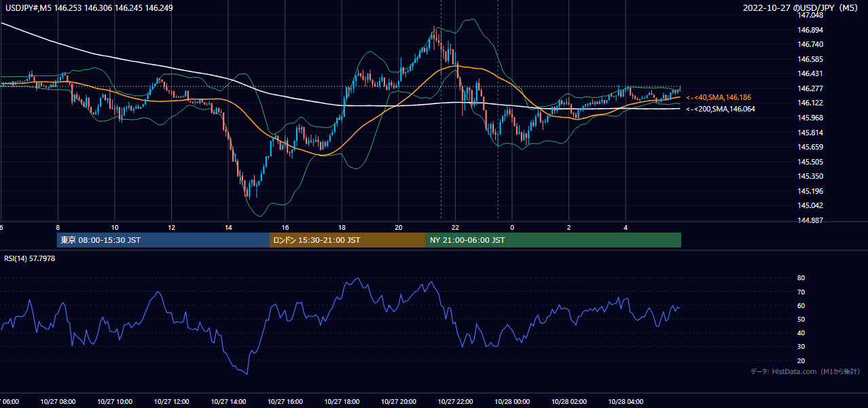
Task: Click hour label 12 under price chart
Action: click(x=171, y=227)
